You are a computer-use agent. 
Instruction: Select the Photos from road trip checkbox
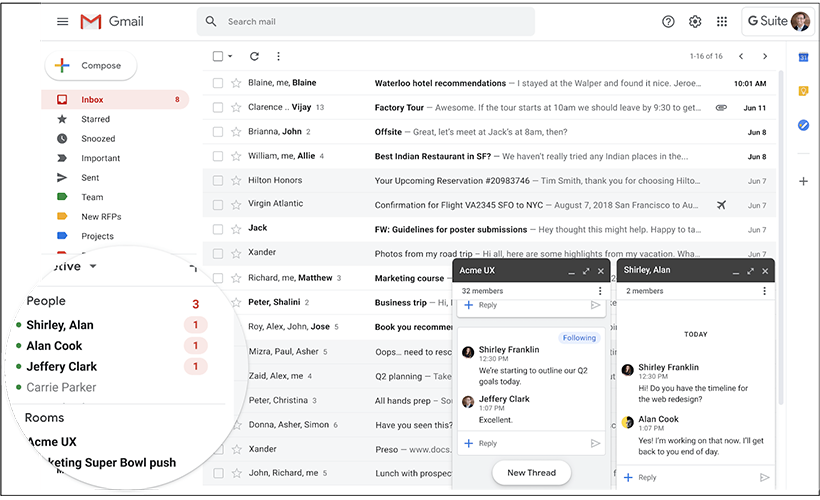click(x=218, y=254)
